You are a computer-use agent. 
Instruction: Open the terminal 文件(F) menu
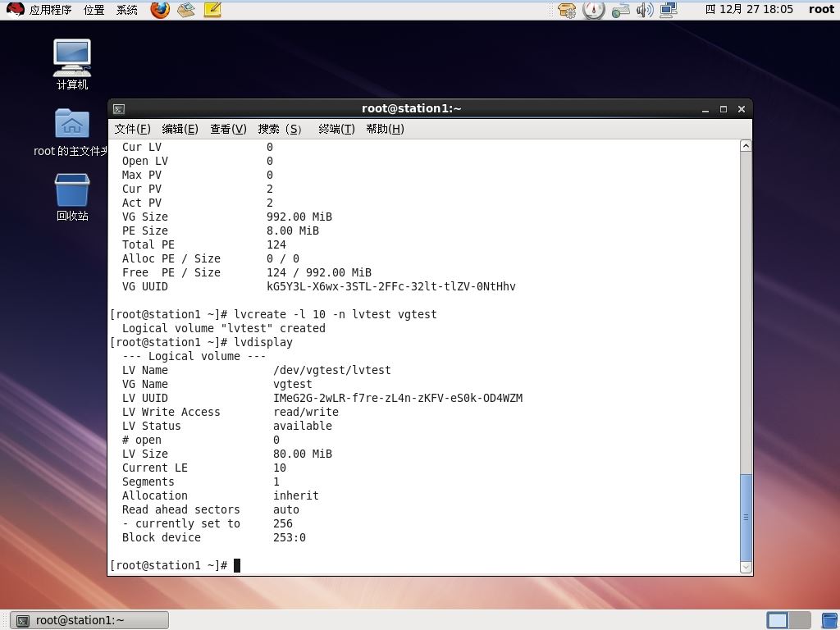coord(132,129)
